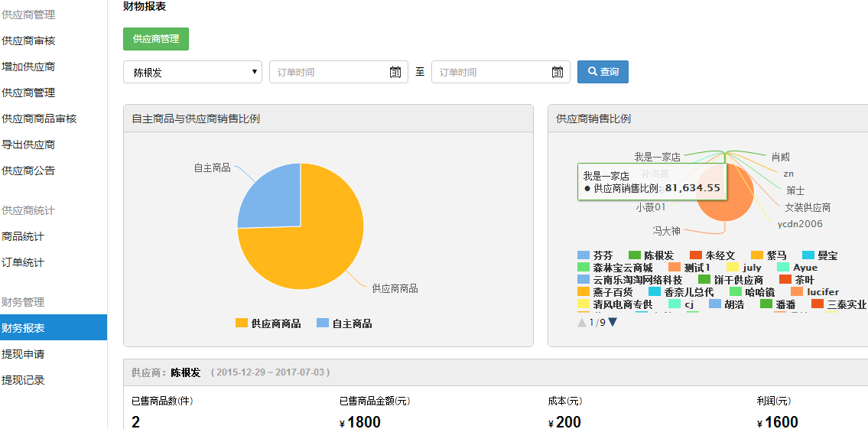
Task: Open the calendar icon in end order time field
Action: click(x=558, y=72)
